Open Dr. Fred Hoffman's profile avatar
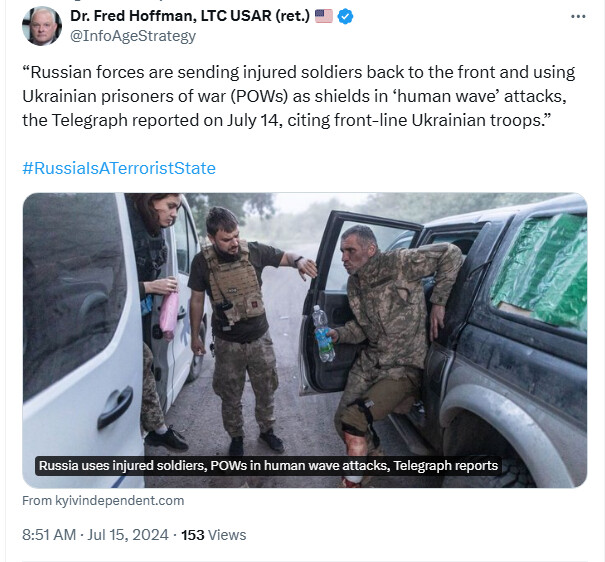The image size is (605, 562). tap(42, 26)
